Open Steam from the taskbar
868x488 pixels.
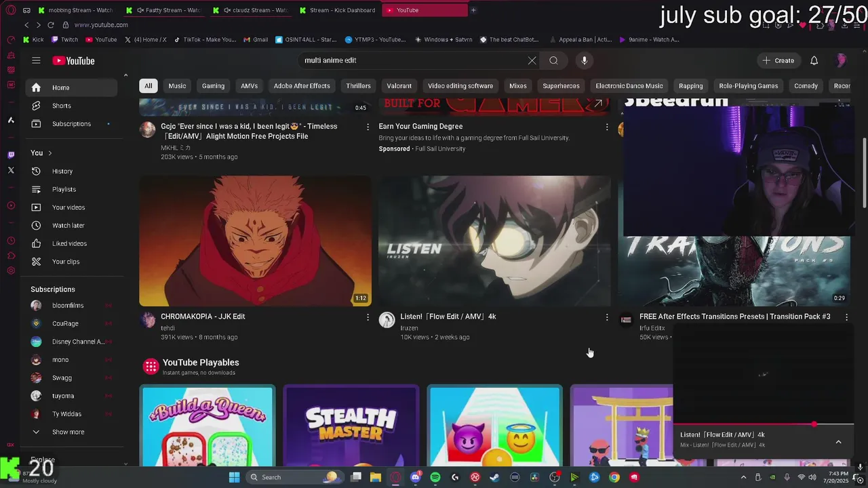click(494, 477)
